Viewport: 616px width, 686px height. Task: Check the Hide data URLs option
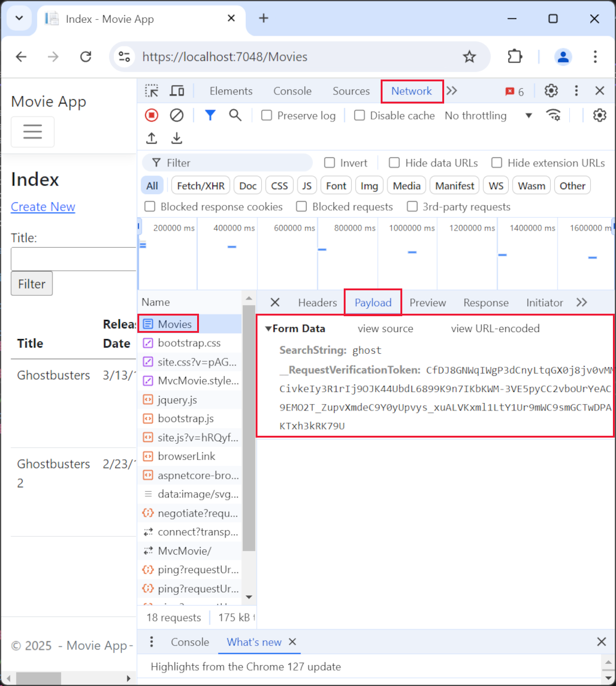(x=394, y=163)
